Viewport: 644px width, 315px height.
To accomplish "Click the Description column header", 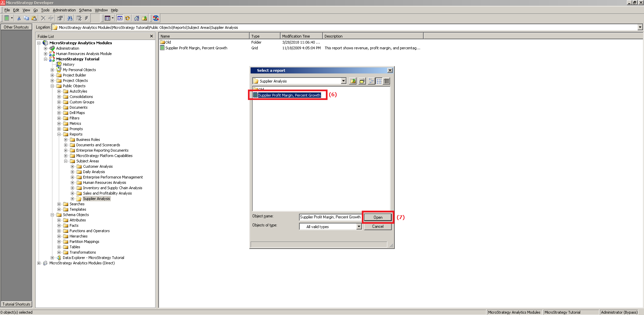I will pyautogui.click(x=373, y=36).
